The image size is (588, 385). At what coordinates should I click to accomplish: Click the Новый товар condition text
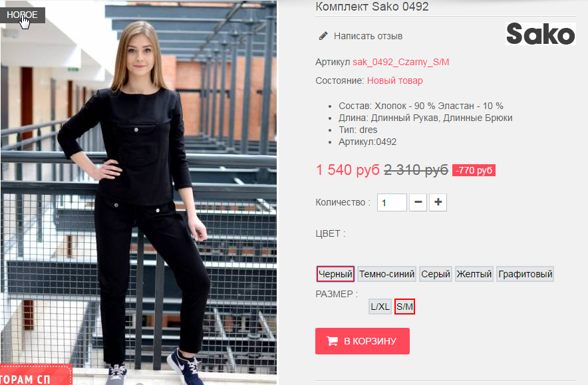pyautogui.click(x=394, y=80)
